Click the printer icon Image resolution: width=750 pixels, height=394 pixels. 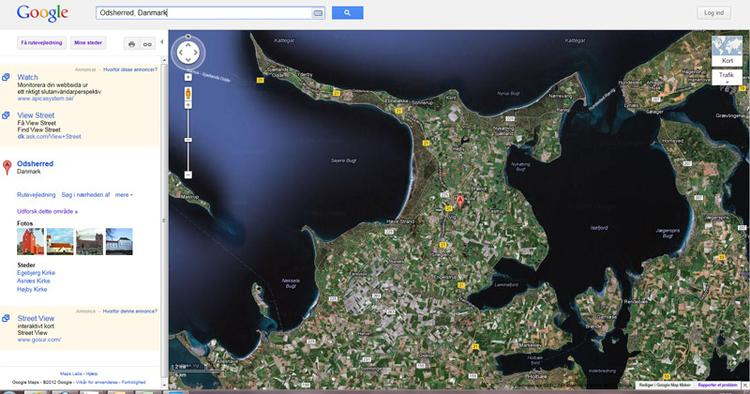(x=132, y=44)
